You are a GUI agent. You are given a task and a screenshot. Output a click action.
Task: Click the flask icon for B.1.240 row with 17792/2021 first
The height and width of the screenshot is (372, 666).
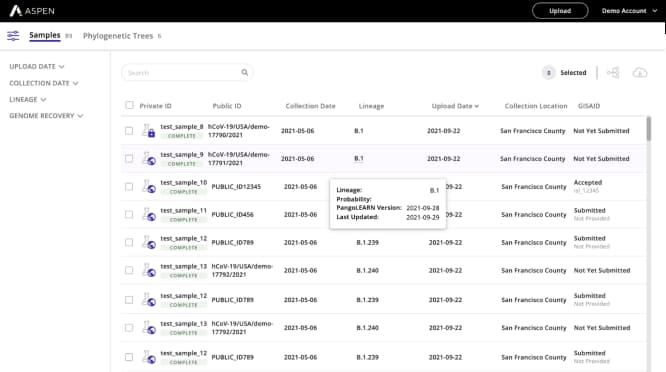149,270
